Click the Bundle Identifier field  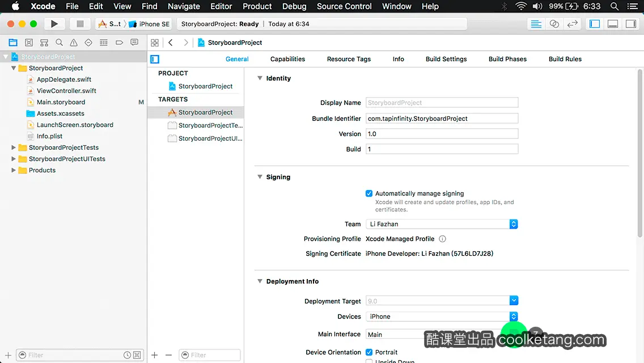[442, 119]
